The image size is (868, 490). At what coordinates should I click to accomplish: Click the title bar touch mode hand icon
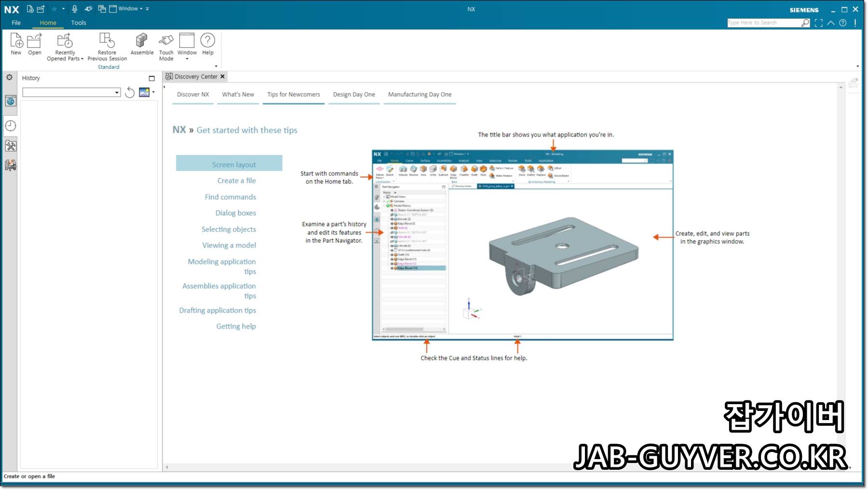(88, 9)
